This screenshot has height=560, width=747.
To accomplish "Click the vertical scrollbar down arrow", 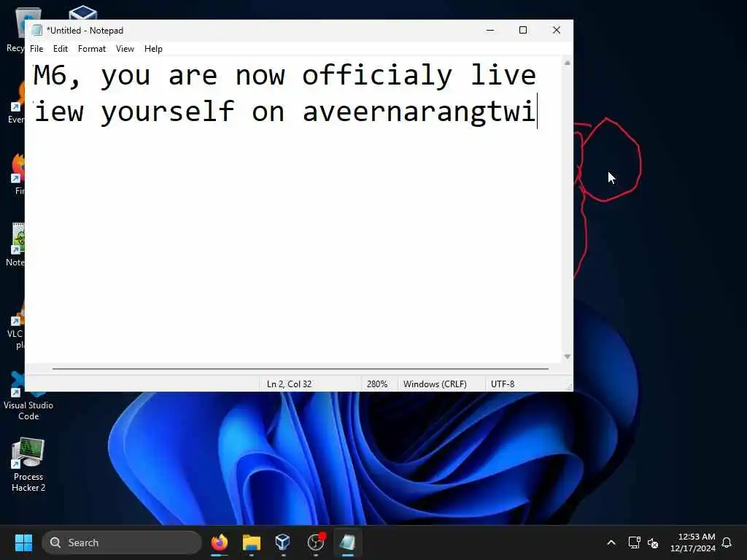I will click(567, 357).
